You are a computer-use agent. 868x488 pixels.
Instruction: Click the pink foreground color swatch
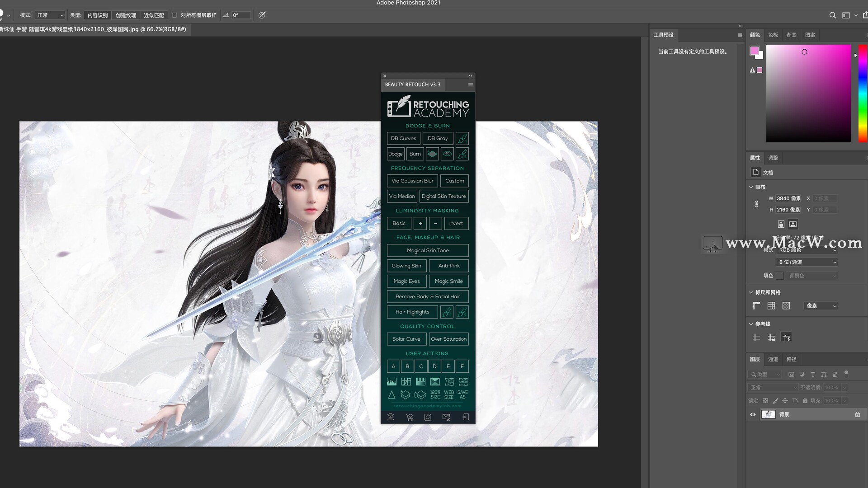click(x=754, y=51)
